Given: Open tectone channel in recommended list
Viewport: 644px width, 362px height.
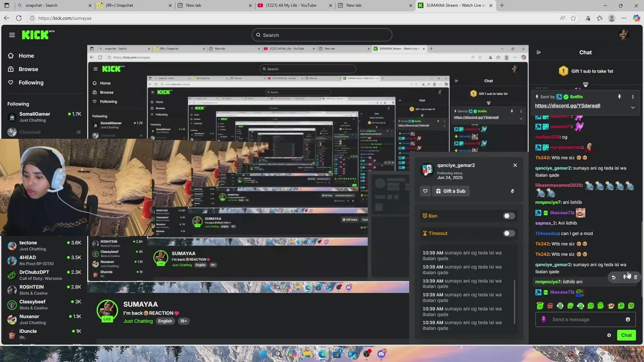Looking at the screenshot, I should (x=44, y=246).
